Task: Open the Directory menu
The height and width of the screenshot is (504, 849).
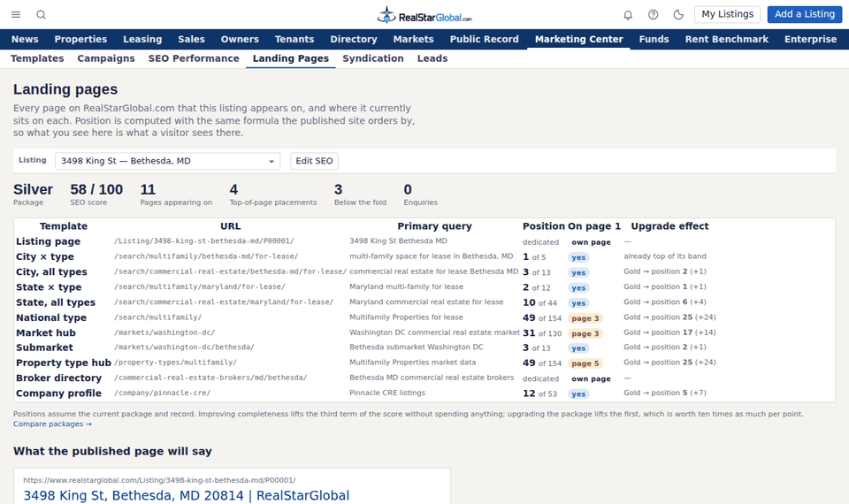Action: (354, 39)
